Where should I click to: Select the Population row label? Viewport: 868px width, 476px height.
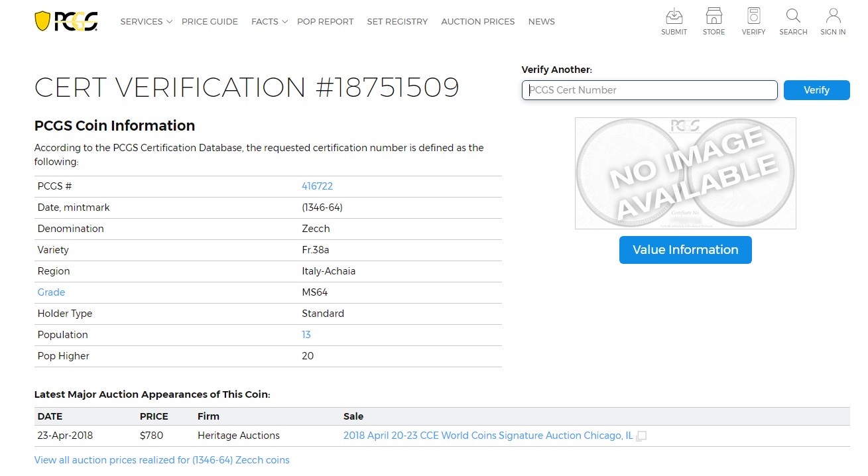coord(62,335)
